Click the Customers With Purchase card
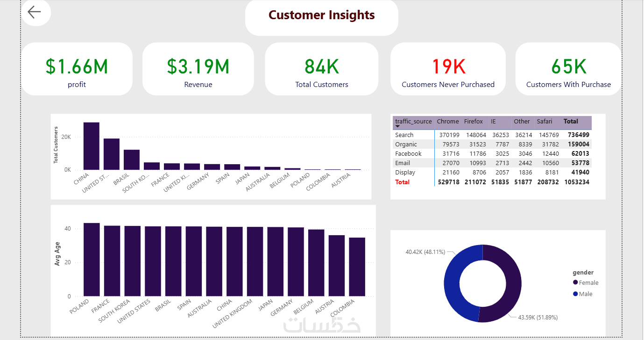 click(x=568, y=69)
